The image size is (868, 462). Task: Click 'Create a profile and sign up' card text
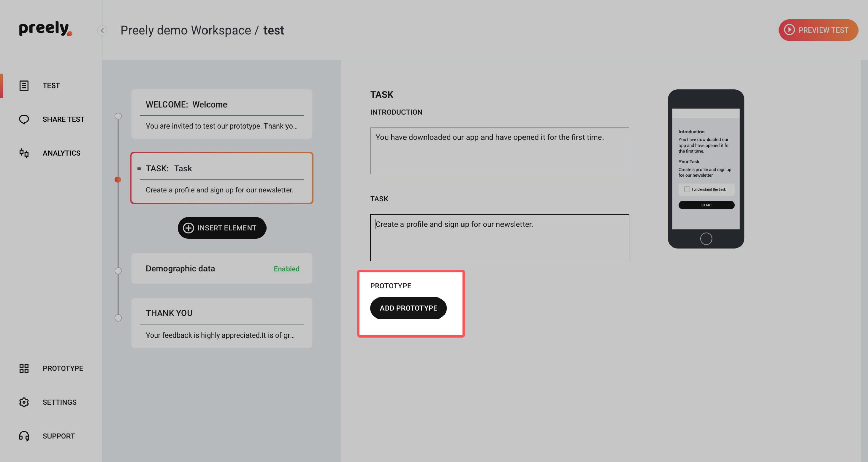pos(220,190)
